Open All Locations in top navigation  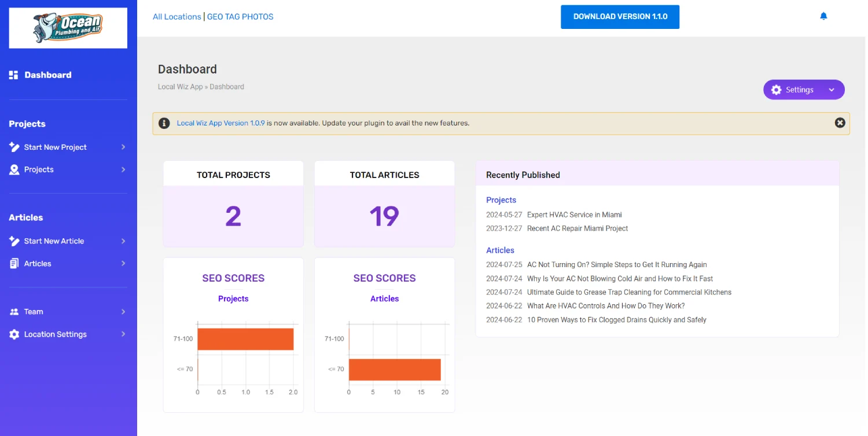177,17
